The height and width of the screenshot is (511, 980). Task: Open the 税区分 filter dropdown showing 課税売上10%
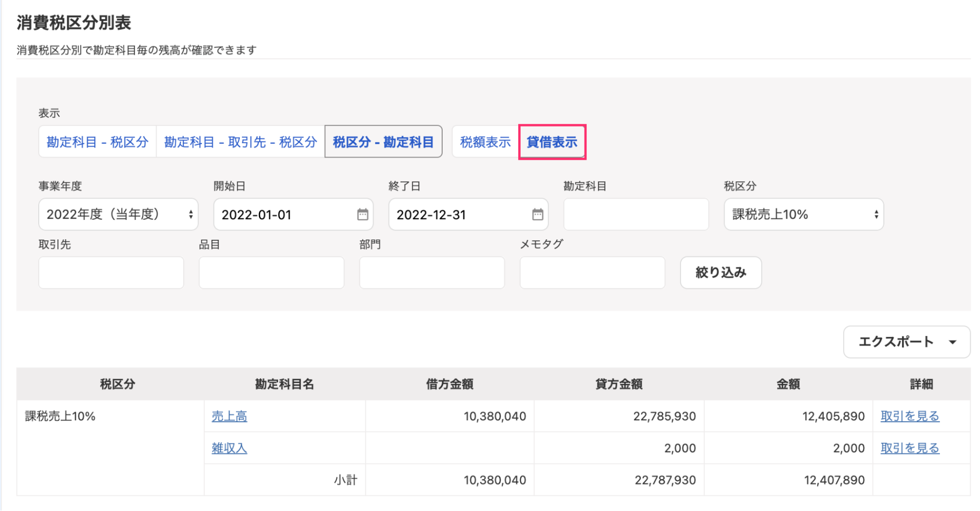(x=804, y=214)
